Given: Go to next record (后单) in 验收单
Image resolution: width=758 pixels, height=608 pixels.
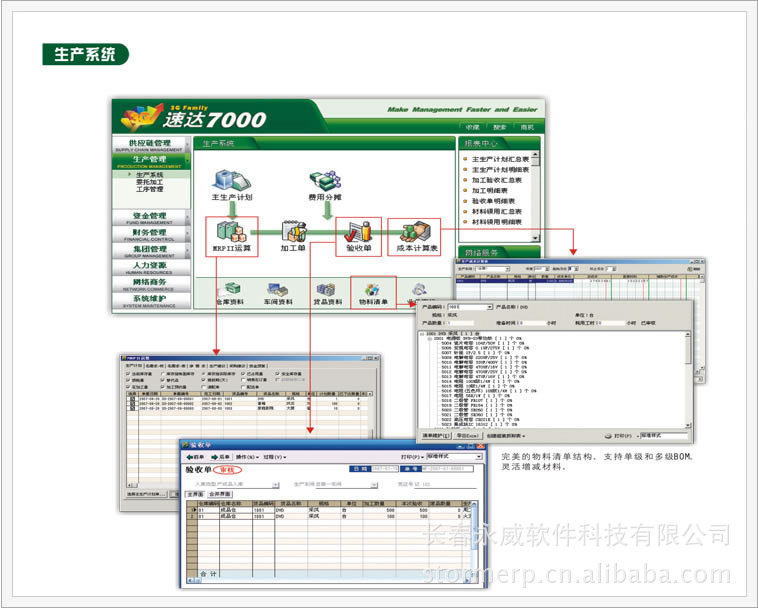Looking at the screenshot, I should (x=220, y=457).
